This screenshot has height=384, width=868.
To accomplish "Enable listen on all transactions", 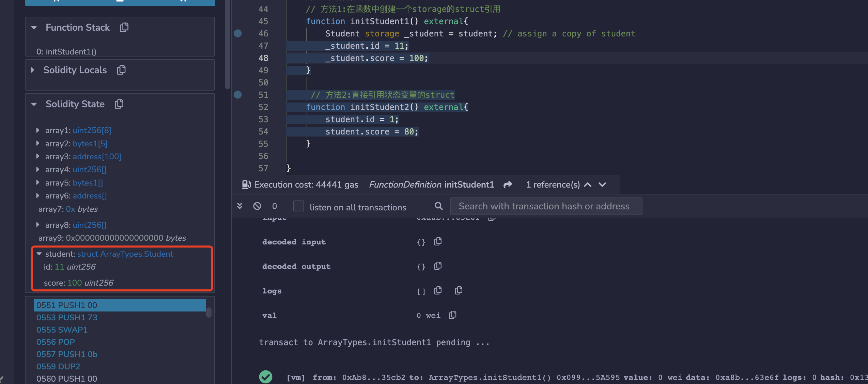I will [x=299, y=206].
